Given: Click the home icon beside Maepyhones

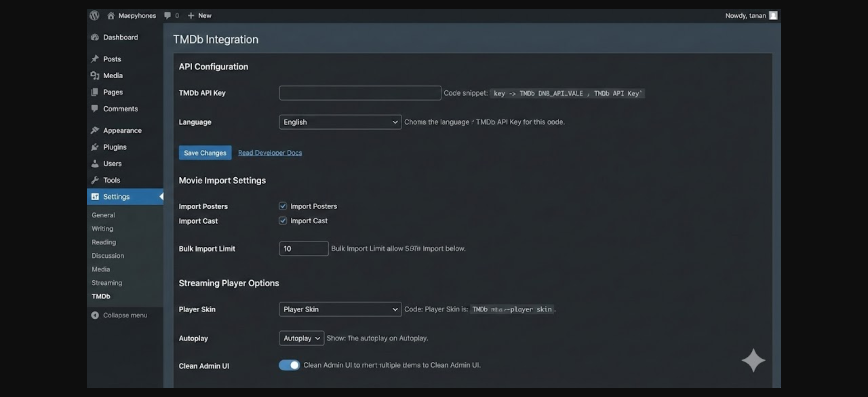Looking at the screenshot, I should pos(111,15).
